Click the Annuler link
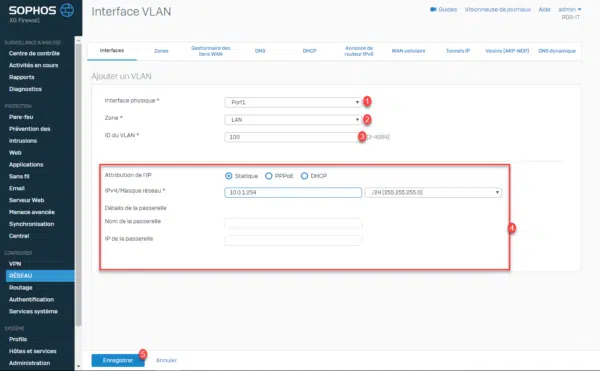600x371 pixels. pos(166,360)
